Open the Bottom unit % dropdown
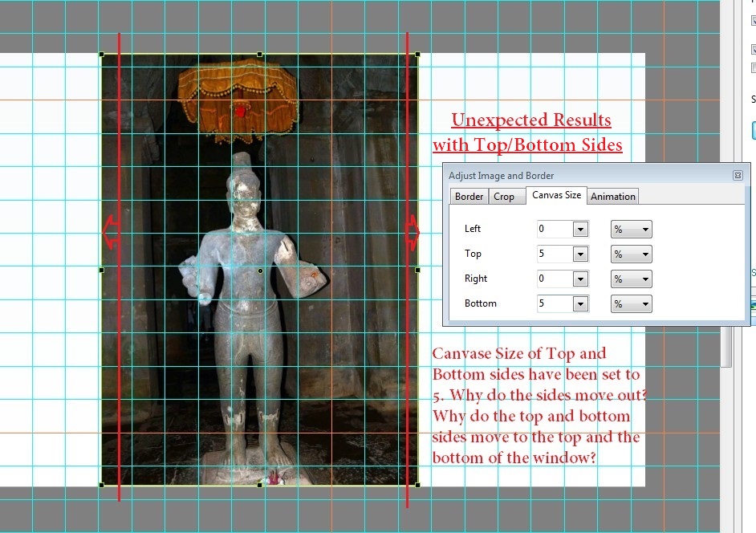This screenshot has width=756, height=533. tap(631, 304)
